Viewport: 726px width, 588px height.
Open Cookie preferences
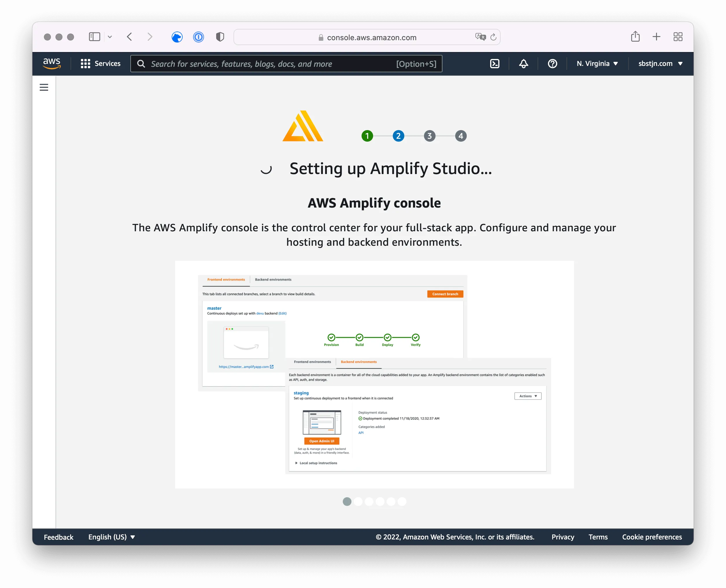click(x=652, y=537)
